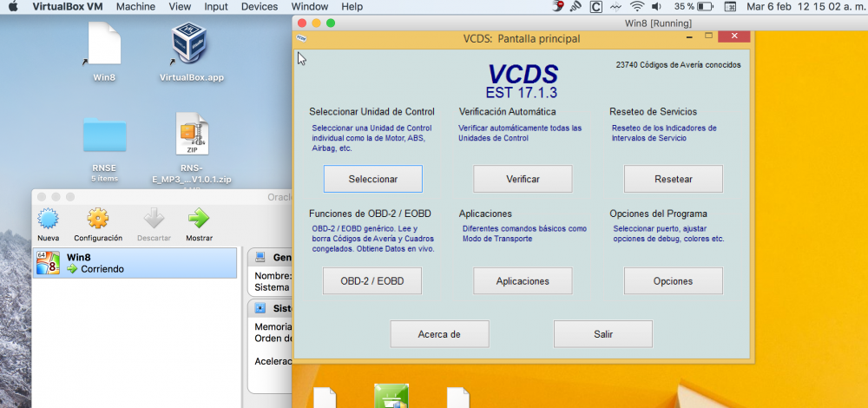Open the Apple menu

pyautogui.click(x=13, y=7)
